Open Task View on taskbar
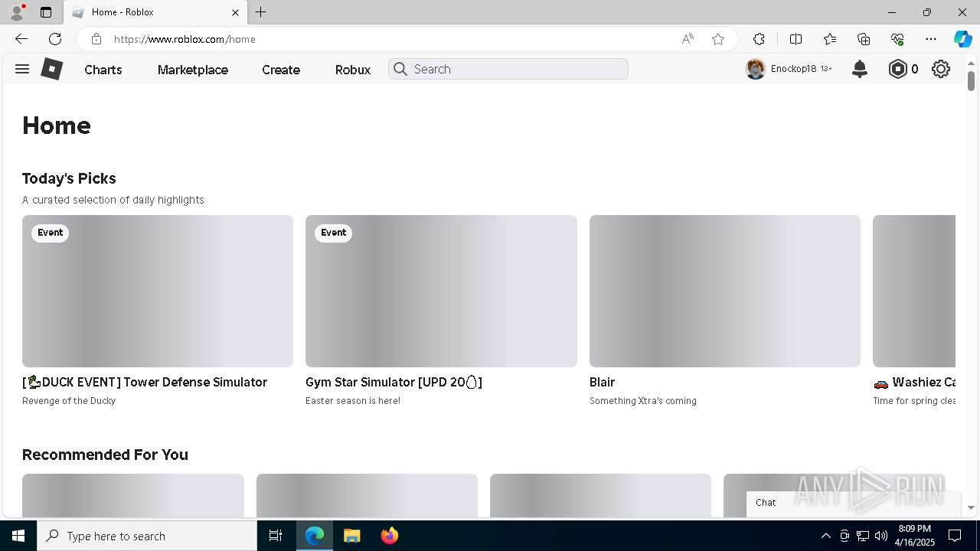Image resolution: width=980 pixels, height=551 pixels. (x=276, y=536)
